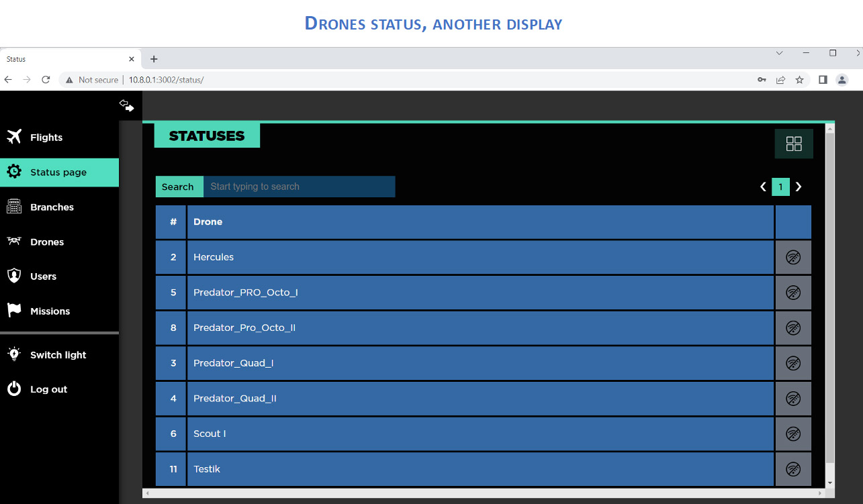Click the offline signal icon for Scout I
The image size is (863, 504).
point(793,434)
